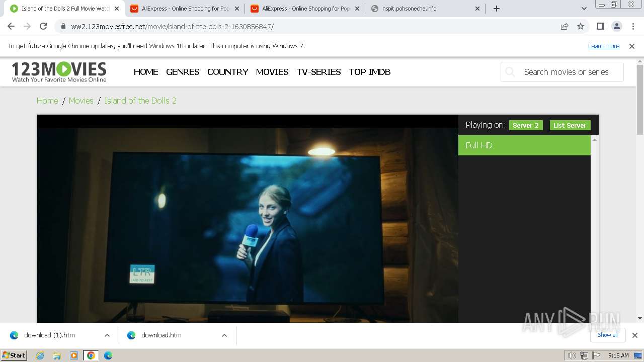Click the Chrome taskbar icon

tap(91, 355)
